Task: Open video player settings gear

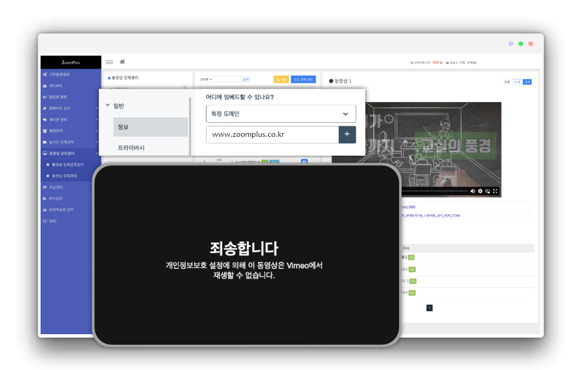Action: 480,191
